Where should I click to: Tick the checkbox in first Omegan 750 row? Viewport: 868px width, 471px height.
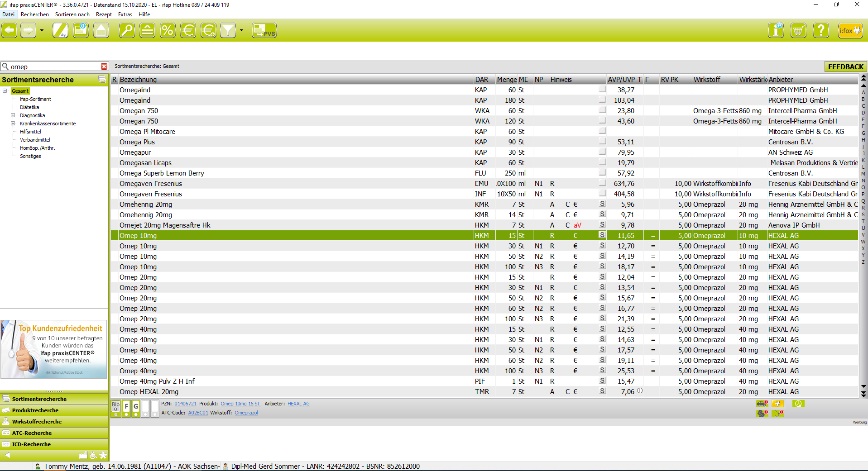click(602, 110)
